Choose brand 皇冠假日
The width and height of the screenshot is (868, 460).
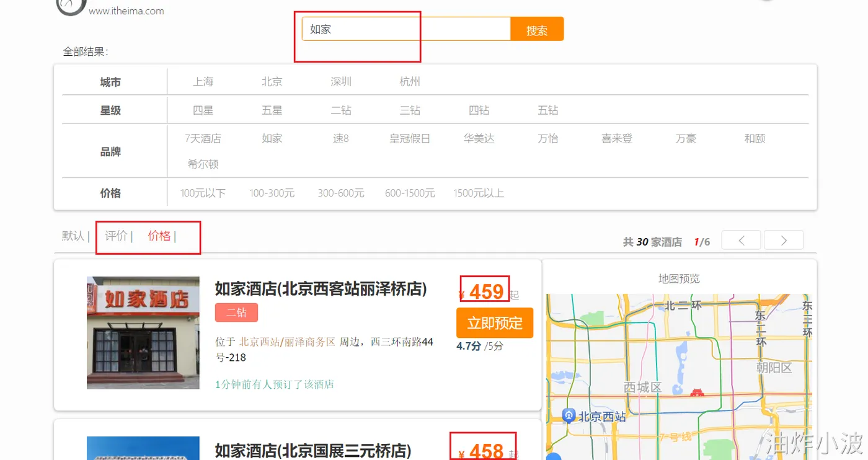tap(410, 139)
